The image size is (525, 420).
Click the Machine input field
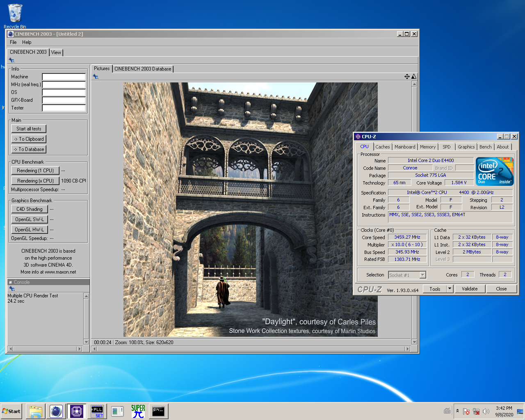click(64, 77)
